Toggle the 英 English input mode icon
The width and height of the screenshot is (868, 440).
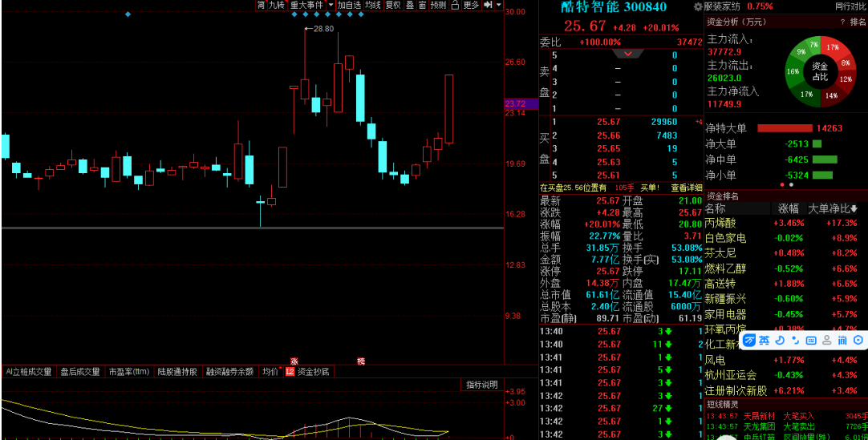coord(765,341)
